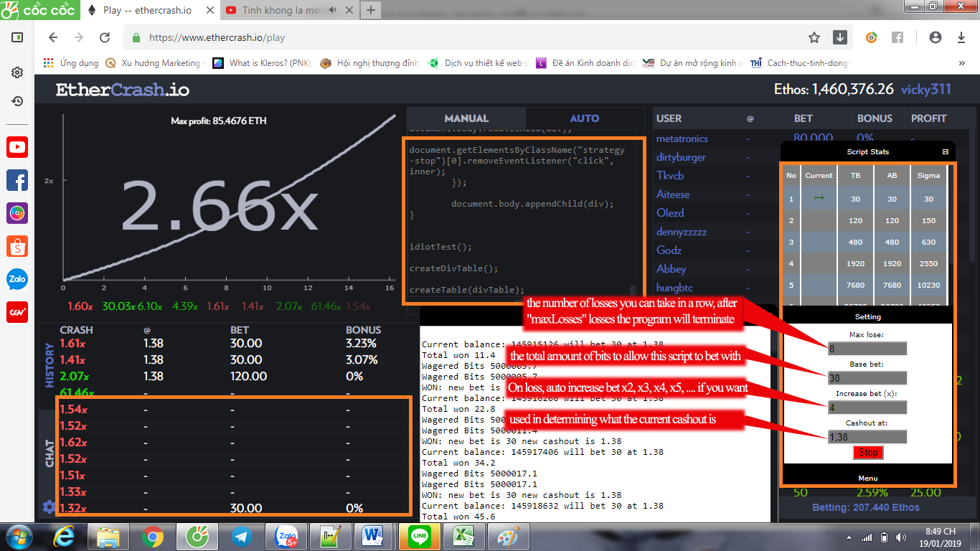Open the CGV sidebar shortcut
This screenshot has height=551, width=980.
17,312
